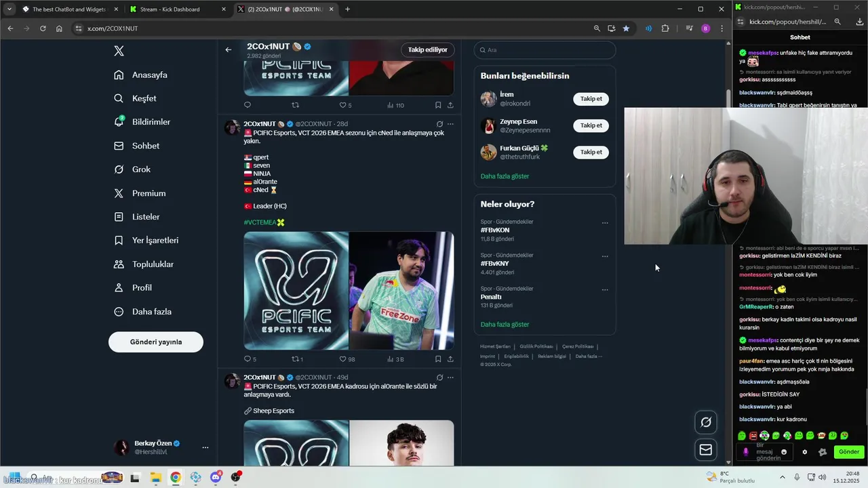Click Grok icon on cNed post

(439, 124)
